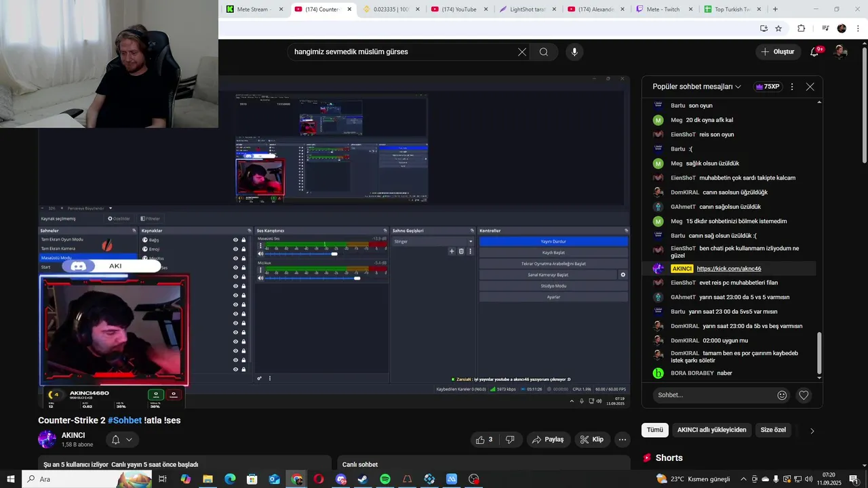Click the Windows Start button

[x=10, y=479]
